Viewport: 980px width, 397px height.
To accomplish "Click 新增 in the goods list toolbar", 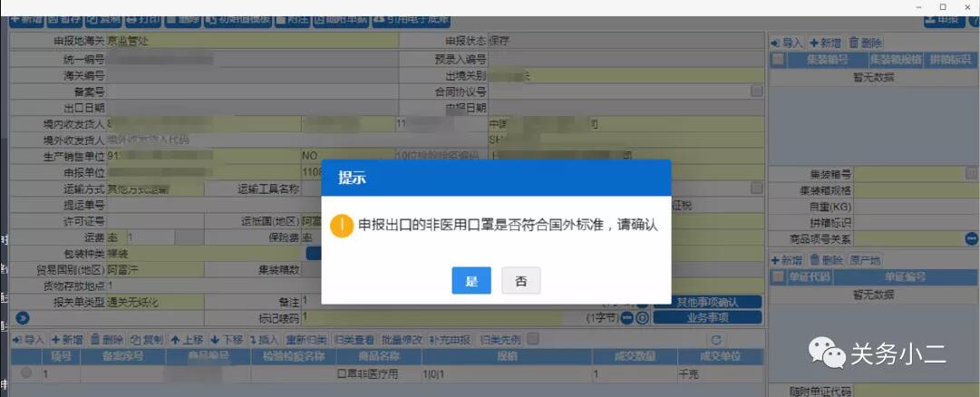I will pos(67,340).
